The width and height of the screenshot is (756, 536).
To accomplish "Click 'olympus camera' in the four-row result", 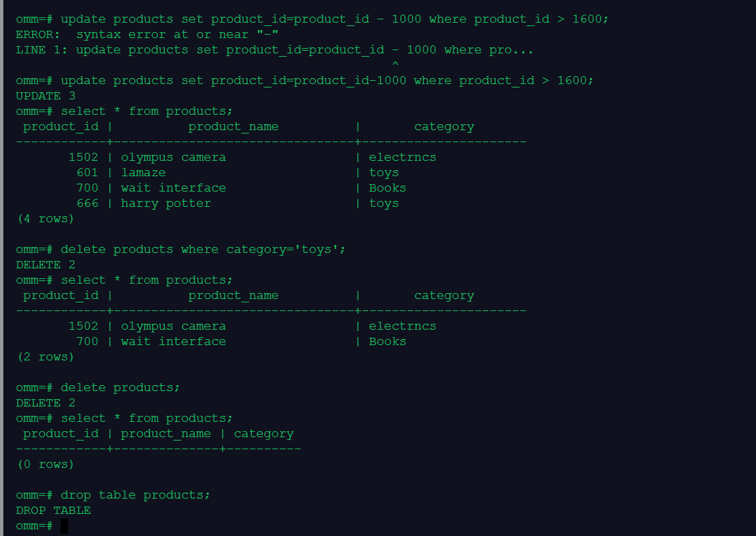I will 173,158.
